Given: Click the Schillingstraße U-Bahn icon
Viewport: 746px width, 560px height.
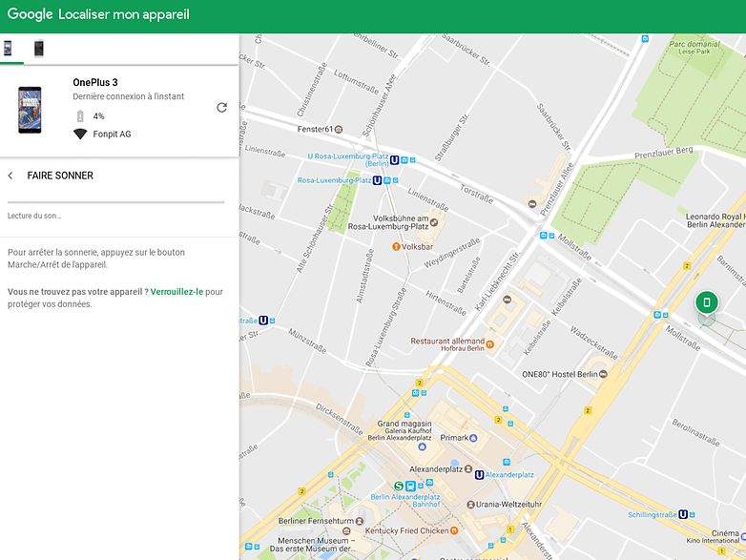Looking at the screenshot, I should [x=683, y=514].
